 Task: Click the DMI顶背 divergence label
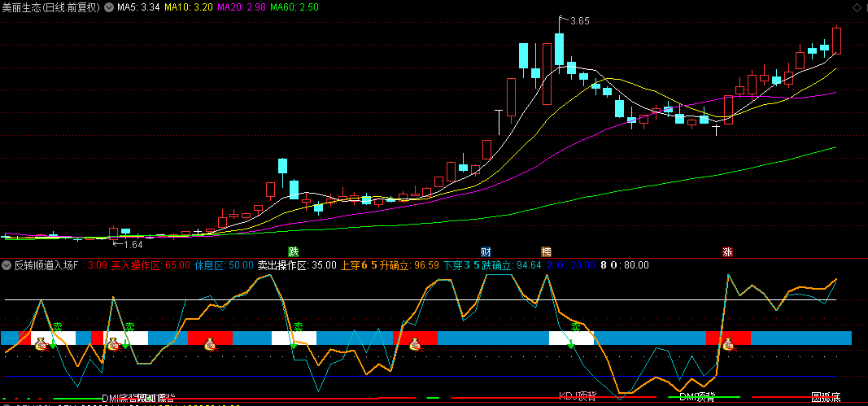tap(697, 397)
